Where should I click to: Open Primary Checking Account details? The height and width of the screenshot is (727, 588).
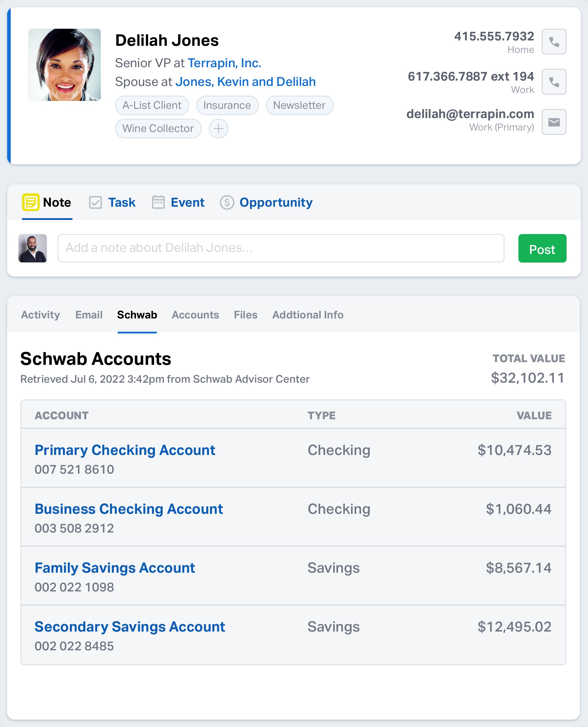coord(125,450)
